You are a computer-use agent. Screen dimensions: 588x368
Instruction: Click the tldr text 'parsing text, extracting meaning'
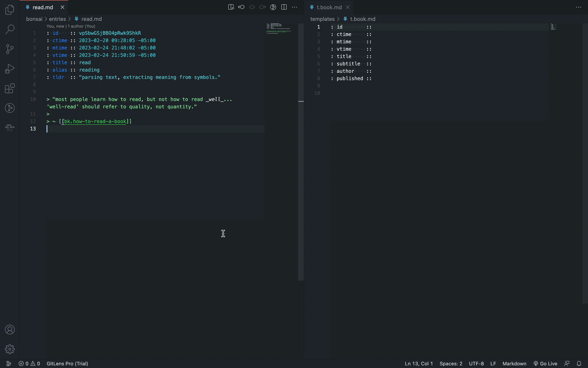pyautogui.click(x=129, y=77)
